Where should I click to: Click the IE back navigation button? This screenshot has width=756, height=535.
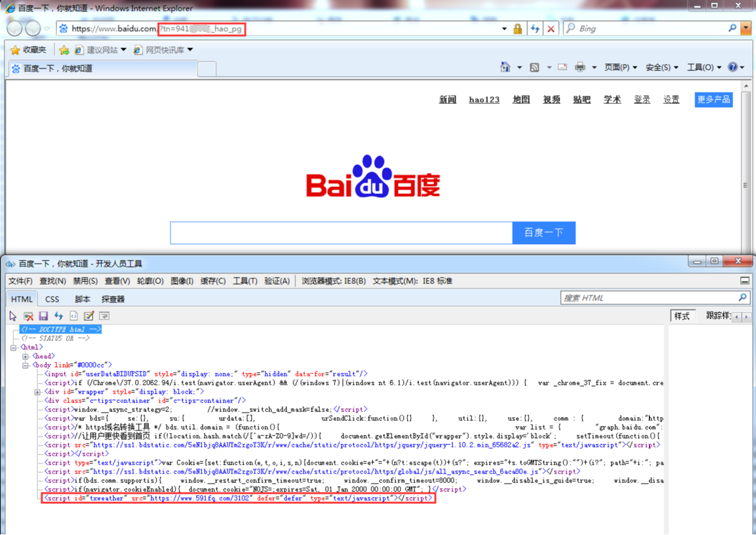tap(15, 29)
